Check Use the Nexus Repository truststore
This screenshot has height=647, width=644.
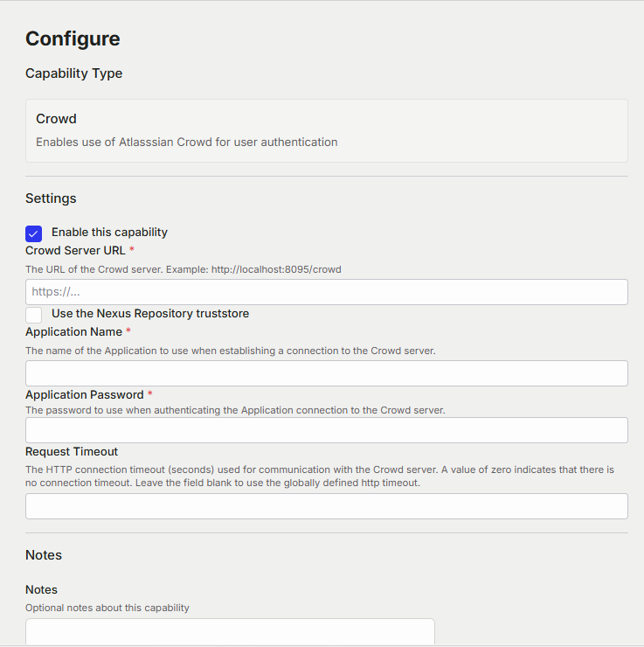tap(33, 315)
